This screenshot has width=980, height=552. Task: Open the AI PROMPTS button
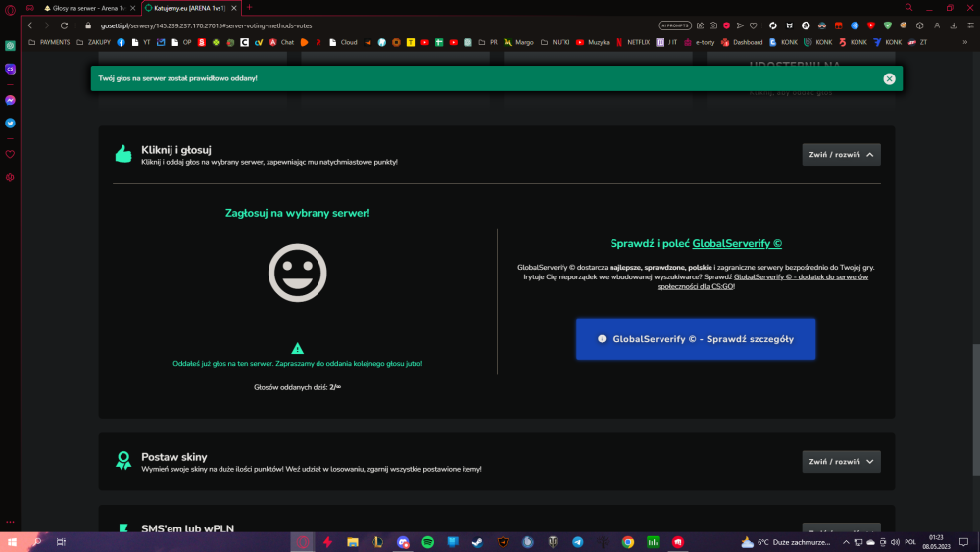(x=674, y=25)
